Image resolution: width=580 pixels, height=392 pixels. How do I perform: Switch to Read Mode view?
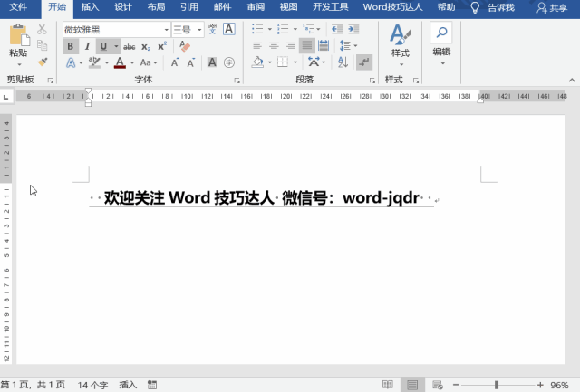(388, 385)
